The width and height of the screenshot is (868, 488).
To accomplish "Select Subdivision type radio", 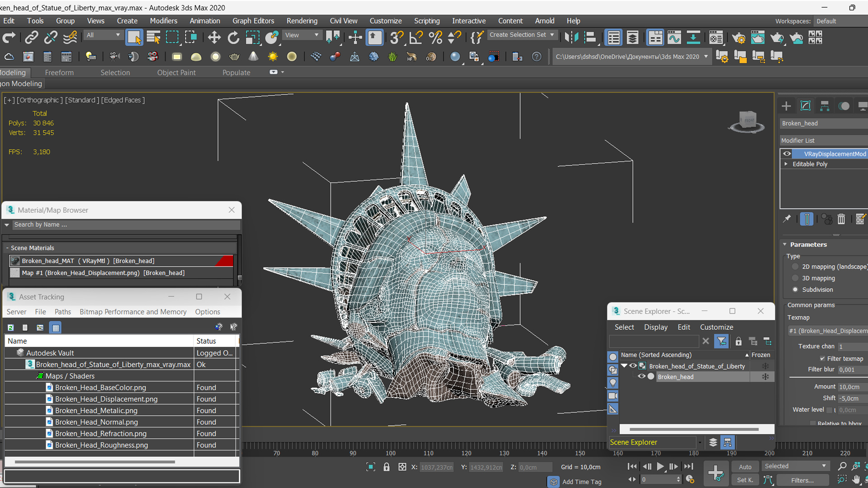I will click(x=795, y=289).
